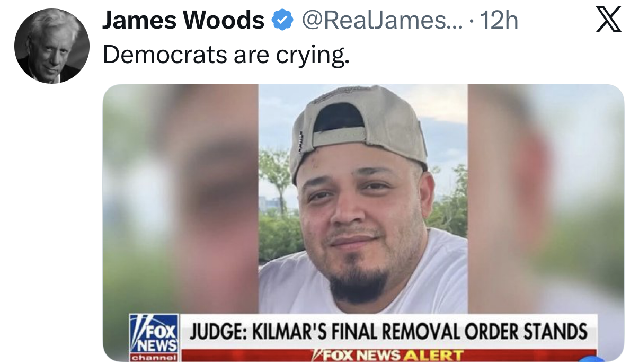This screenshot has height=364, width=639.
Task: Open the @RealJames... handle link
Action: 381,21
